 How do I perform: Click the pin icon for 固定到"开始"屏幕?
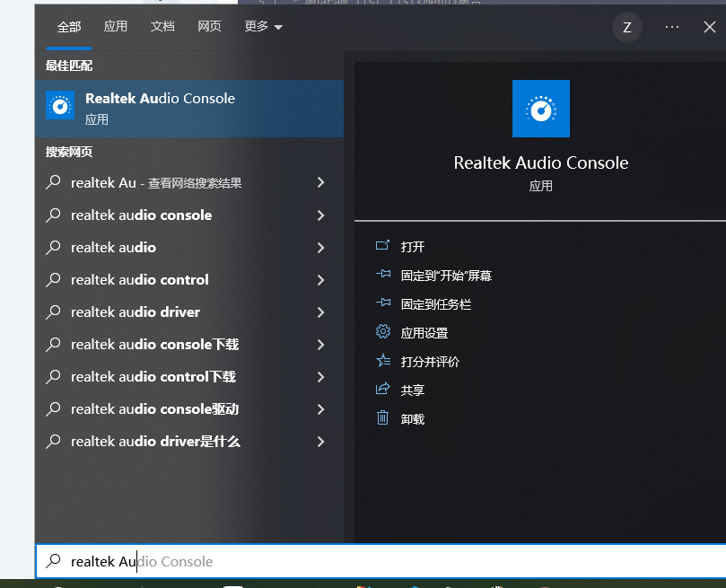pyautogui.click(x=383, y=274)
